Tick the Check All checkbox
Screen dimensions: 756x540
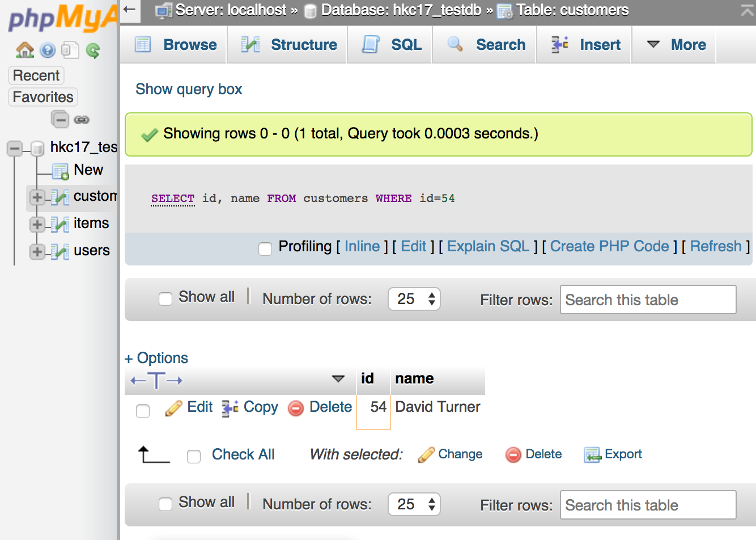pos(194,457)
